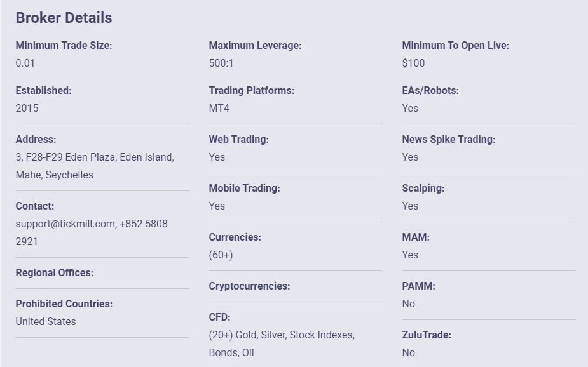Viewport: 588px width, 367px height.
Task: Click the News Spike Trading label
Action: (x=449, y=139)
